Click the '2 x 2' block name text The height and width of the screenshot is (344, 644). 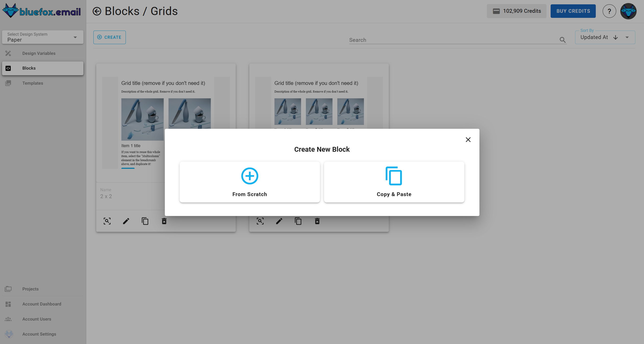pyautogui.click(x=106, y=196)
